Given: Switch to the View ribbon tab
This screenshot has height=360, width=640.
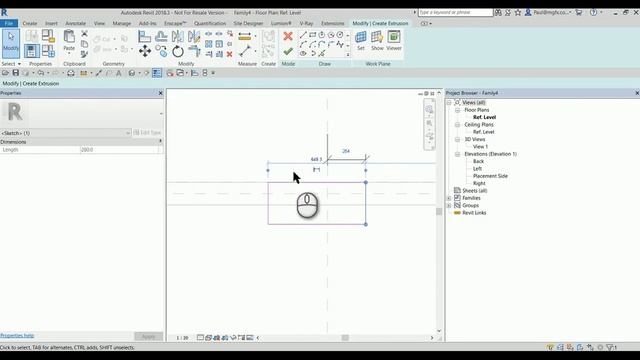Looking at the screenshot, I should [99, 23].
